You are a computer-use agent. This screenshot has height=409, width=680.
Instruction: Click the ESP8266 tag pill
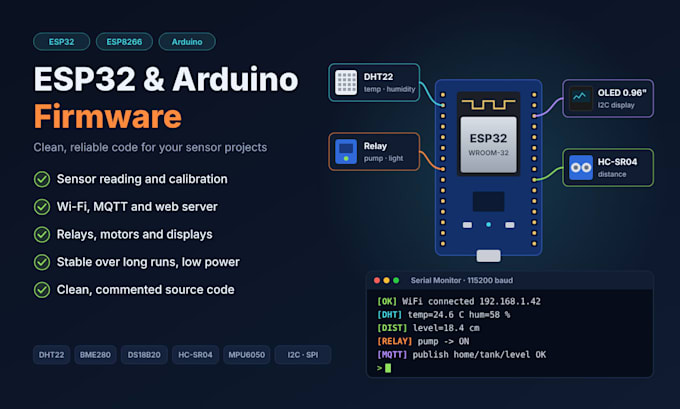click(124, 42)
